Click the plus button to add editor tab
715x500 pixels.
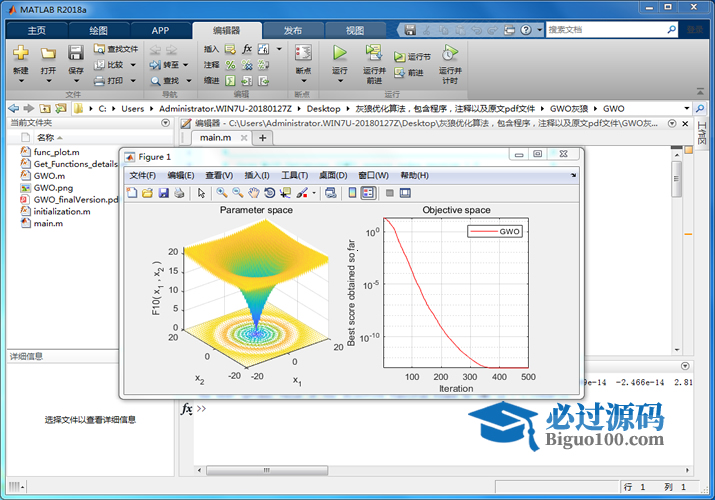pyautogui.click(x=263, y=138)
